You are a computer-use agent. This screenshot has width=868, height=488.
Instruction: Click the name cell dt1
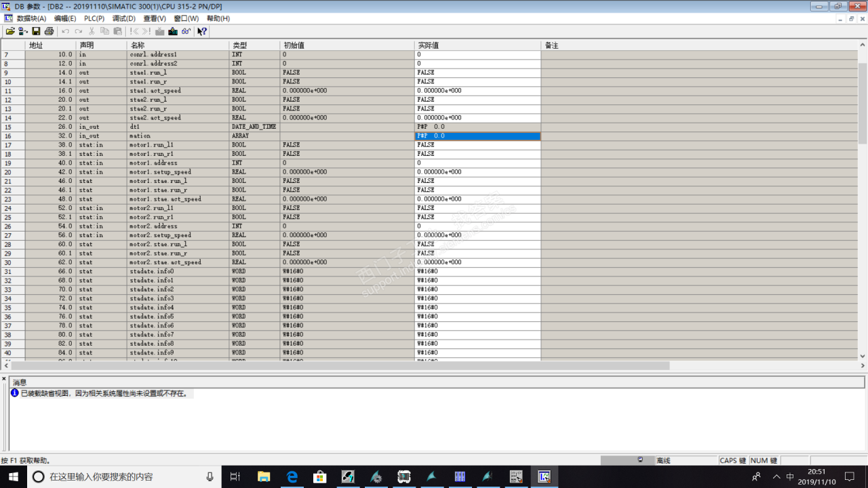(x=178, y=127)
